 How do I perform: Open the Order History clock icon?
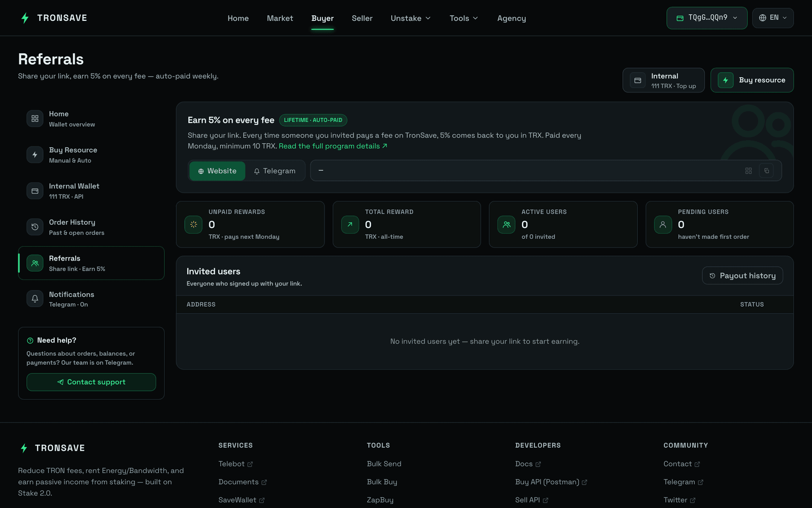(x=35, y=227)
